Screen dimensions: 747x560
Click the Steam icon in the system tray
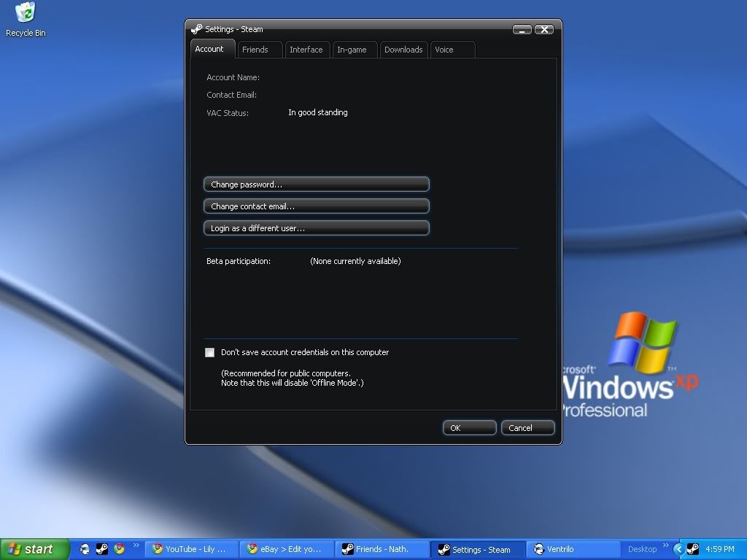pos(693,549)
